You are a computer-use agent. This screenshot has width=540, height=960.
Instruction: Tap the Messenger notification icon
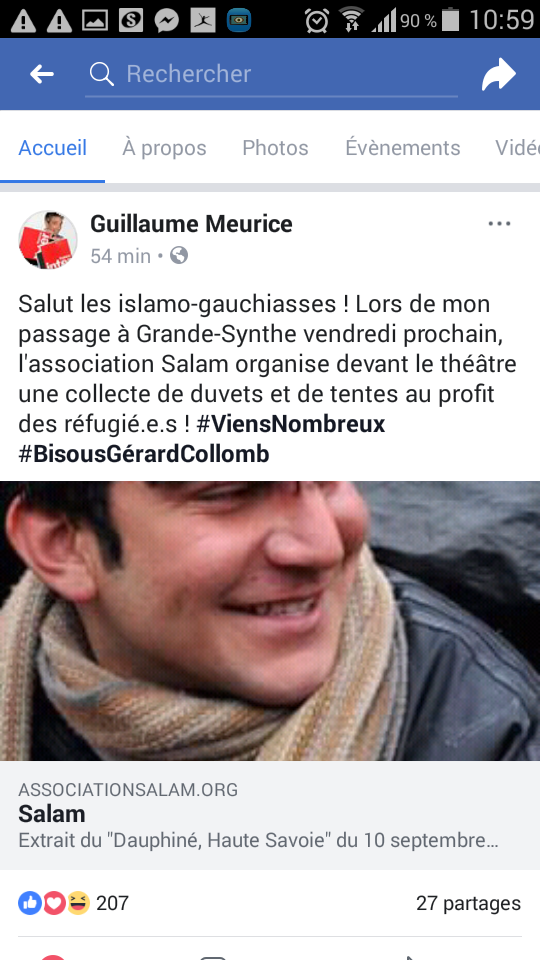click(x=167, y=21)
